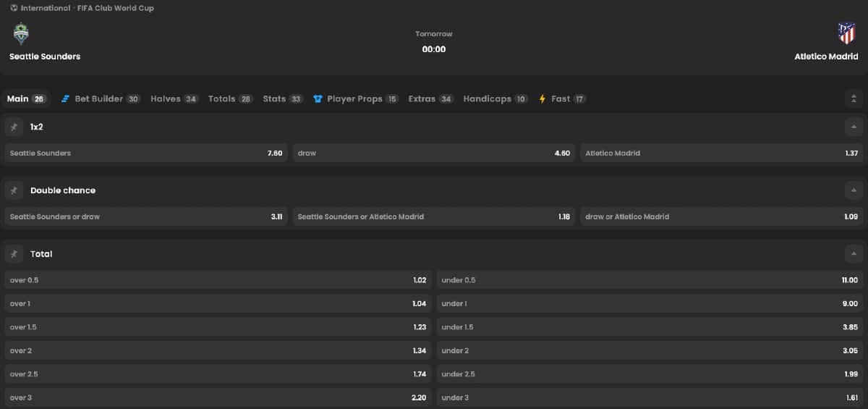The width and height of the screenshot is (868, 409).
Task: Collapse the 1x2 market section
Action: pos(854,127)
